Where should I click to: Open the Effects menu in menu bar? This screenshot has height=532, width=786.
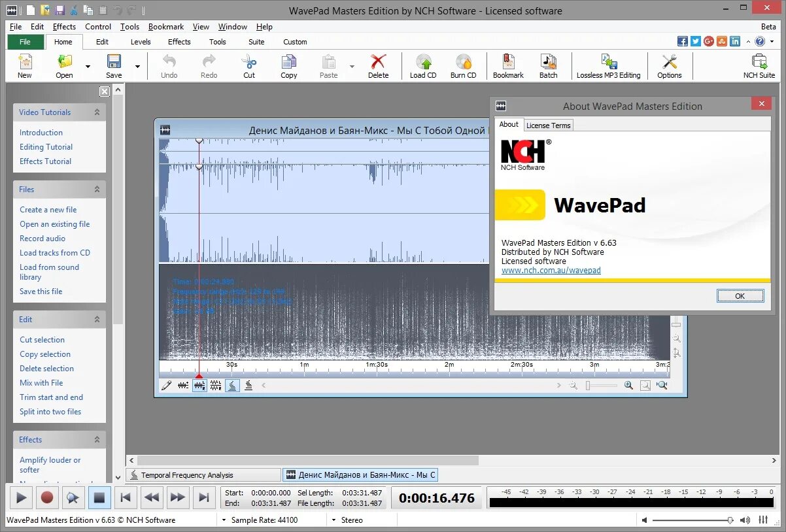point(64,27)
